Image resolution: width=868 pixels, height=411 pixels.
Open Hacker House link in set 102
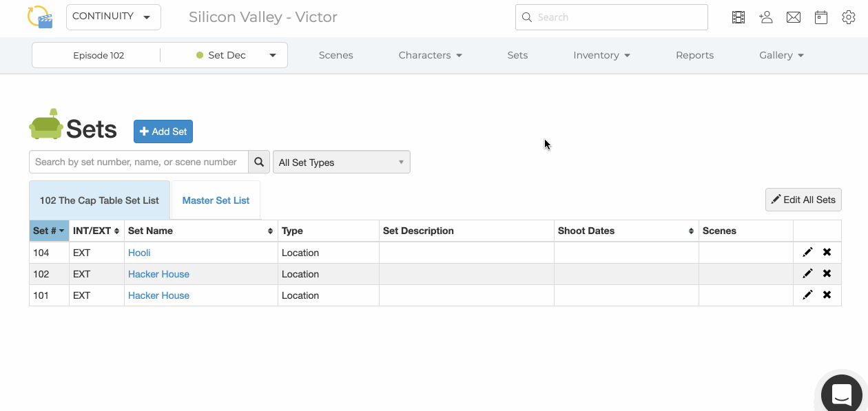click(x=158, y=274)
